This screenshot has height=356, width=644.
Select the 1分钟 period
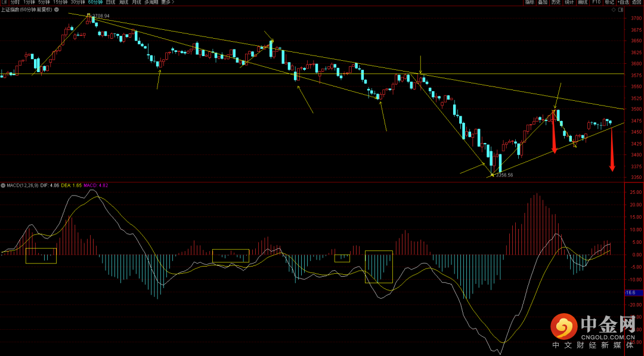[x=29, y=2]
